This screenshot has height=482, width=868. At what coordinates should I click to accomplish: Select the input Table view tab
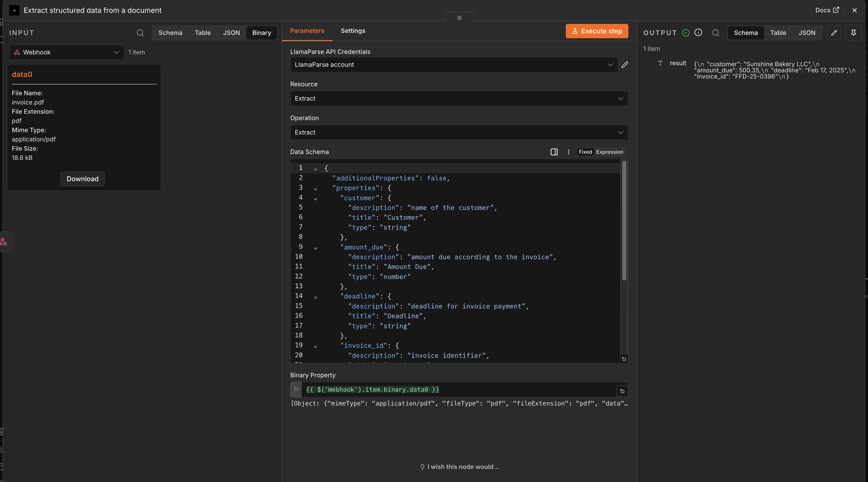point(203,33)
